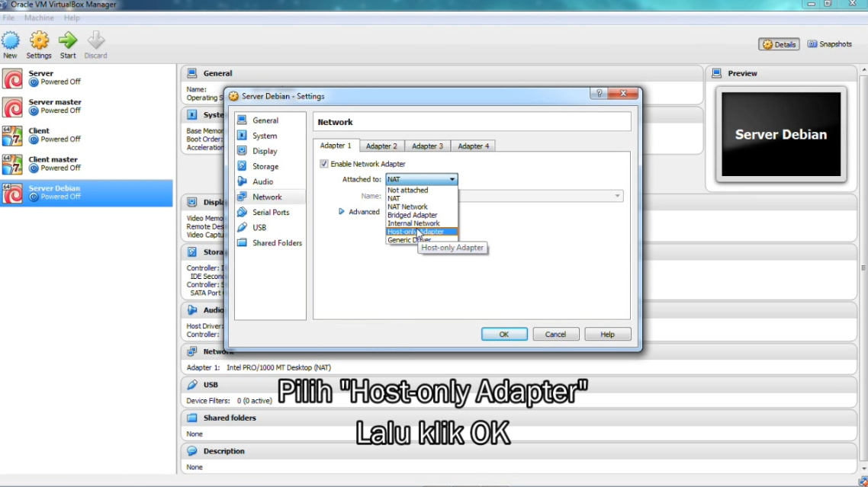Open Storage category in Settings dialog
868x487 pixels.
tap(270, 166)
